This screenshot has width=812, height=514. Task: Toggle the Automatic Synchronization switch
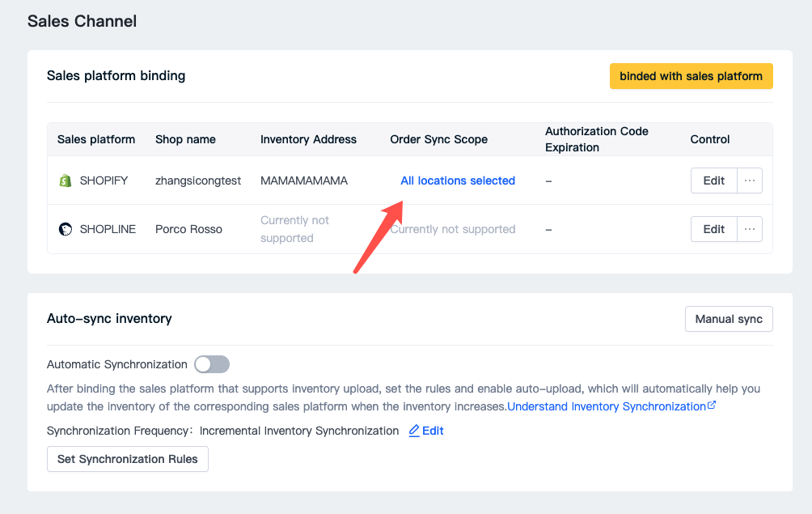(x=212, y=364)
